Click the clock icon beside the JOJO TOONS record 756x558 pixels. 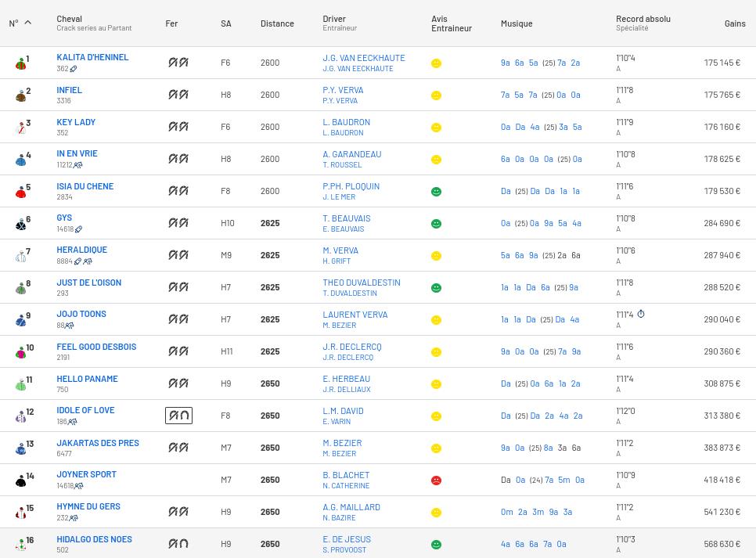click(641, 315)
